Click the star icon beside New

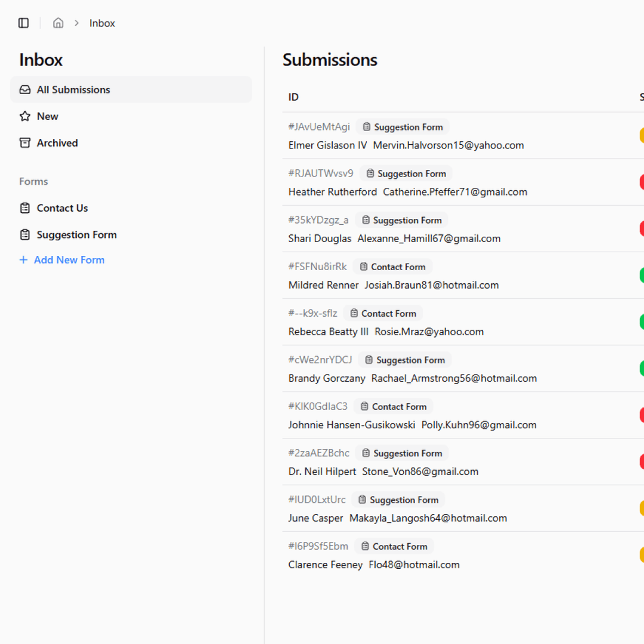[25, 116]
